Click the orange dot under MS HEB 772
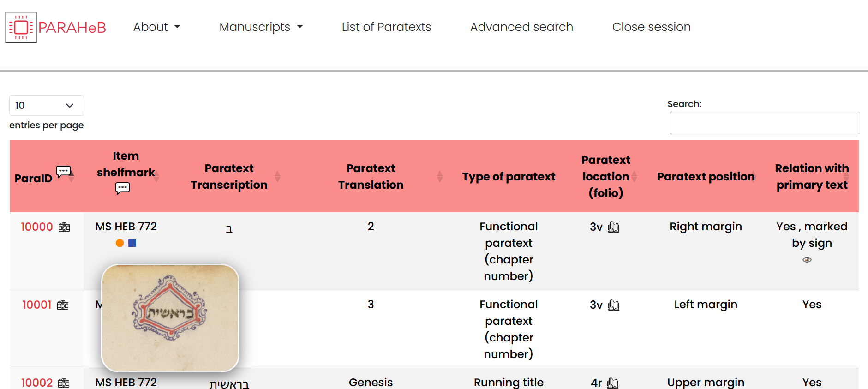Viewport: 868px width, 389px height. point(120,243)
